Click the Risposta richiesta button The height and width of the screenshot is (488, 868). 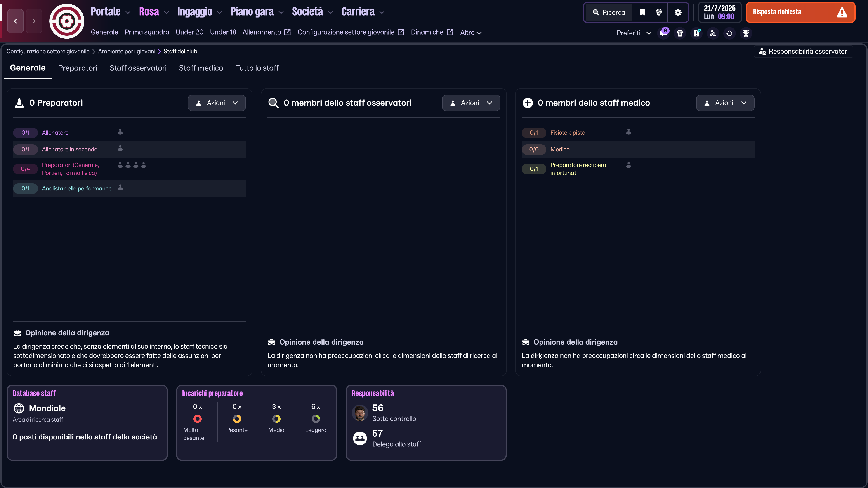tap(800, 12)
